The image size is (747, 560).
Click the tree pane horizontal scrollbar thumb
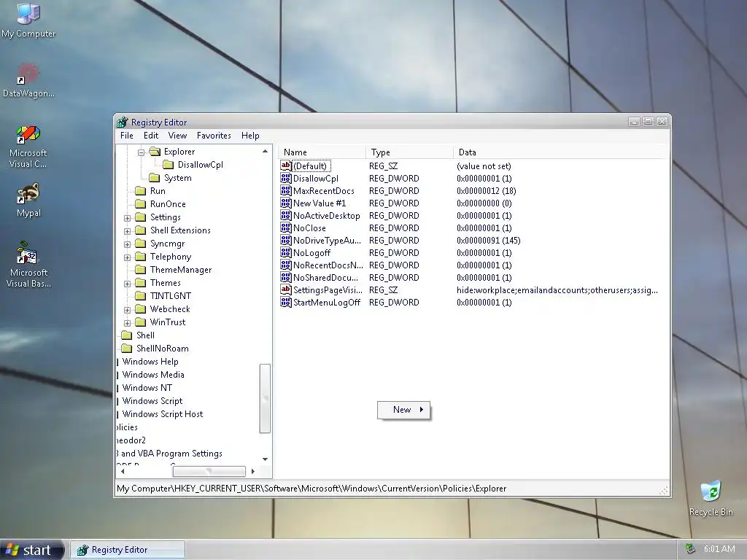209,472
